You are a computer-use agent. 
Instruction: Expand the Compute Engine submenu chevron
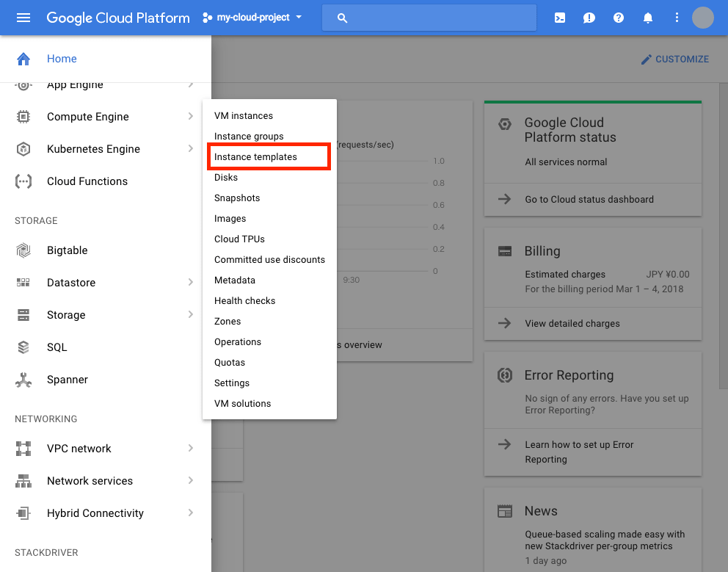(x=190, y=117)
